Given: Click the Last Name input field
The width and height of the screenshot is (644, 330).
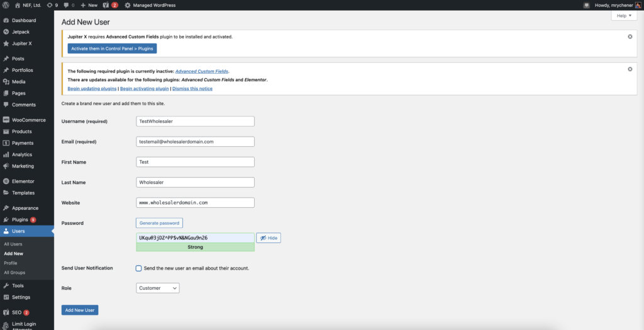Looking at the screenshot, I should [x=195, y=182].
